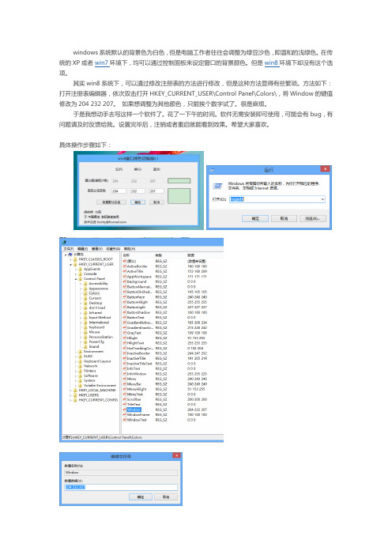Click 浏览(B)... in the Run dialog
The width and height of the screenshot is (392, 555).
313,218
